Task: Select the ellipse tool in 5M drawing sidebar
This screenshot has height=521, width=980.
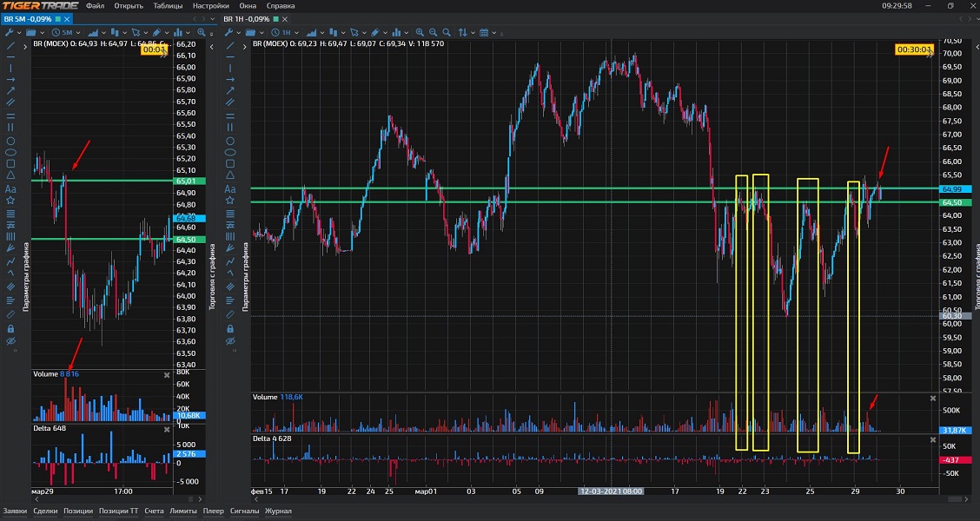Action: pos(10,153)
